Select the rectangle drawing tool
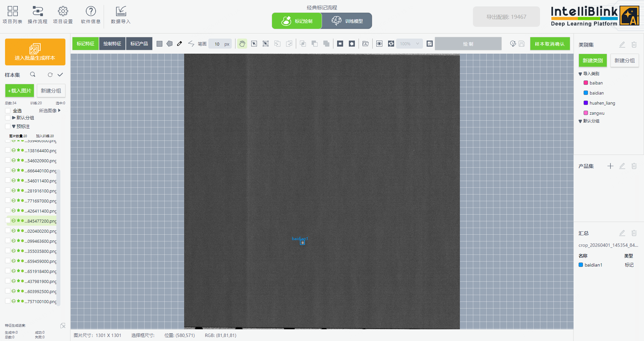Screen dimensions: 644x341 pos(159,44)
